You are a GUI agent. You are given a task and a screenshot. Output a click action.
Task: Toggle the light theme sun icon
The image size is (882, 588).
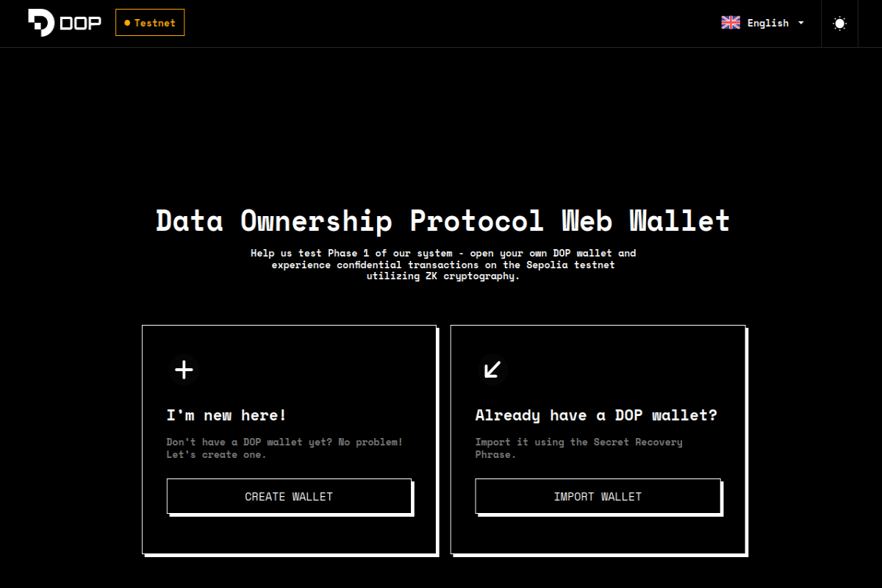pos(839,24)
